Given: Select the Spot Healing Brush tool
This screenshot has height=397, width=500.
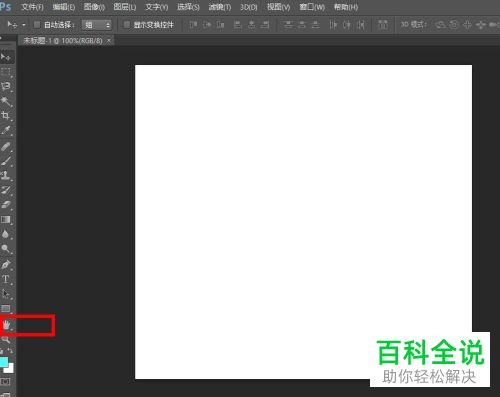Looking at the screenshot, I should pyautogui.click(x=6, y=146).
